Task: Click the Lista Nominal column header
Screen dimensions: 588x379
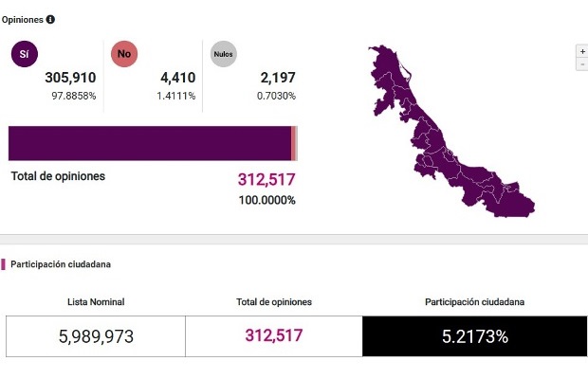Action: (x=96, y=302)
